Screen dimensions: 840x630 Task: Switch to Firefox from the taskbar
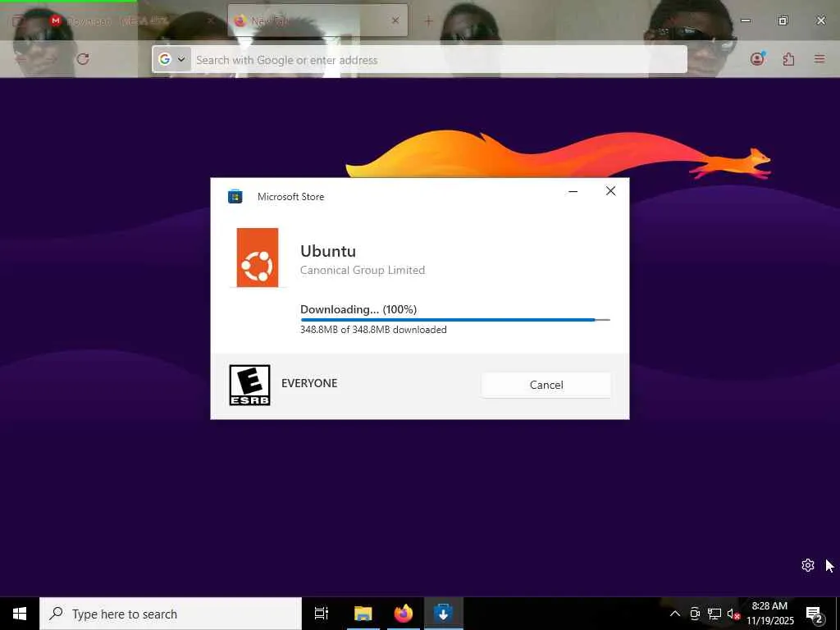click(404, 614)
